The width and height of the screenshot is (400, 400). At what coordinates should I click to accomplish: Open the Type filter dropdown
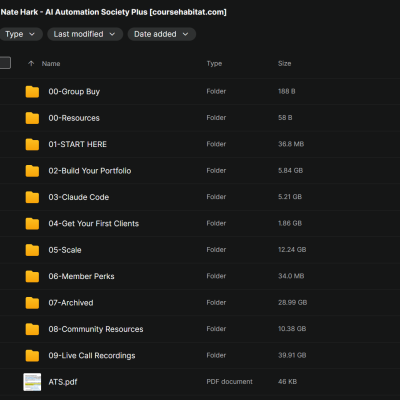point(20,34)
